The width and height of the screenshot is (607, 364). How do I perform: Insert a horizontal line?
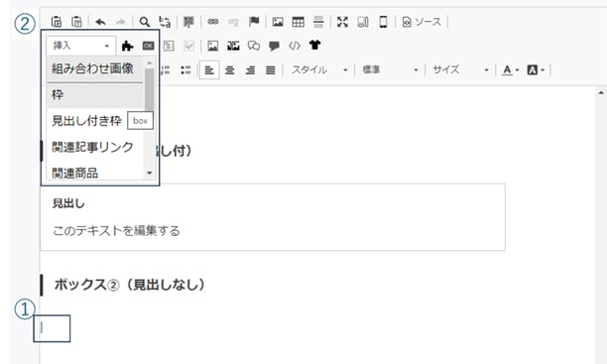tap(318, 22)
